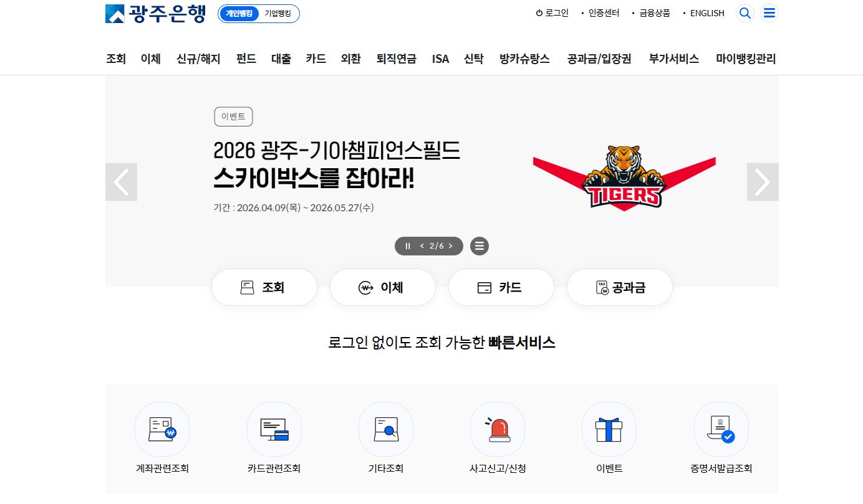The height and width of the screenshot is (504, 863).
Task: Click the 사고신고/신청 siren icon
Action: (x=498, y=429)
